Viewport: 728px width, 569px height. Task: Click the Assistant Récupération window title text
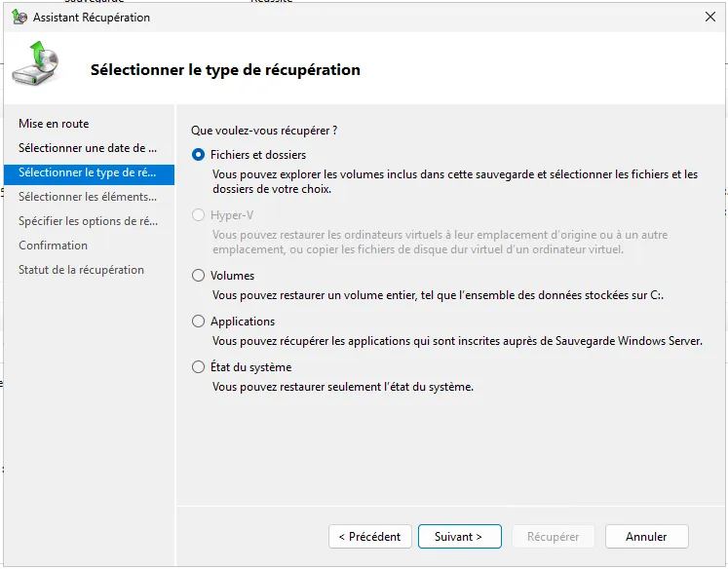click(x=92, y=18)
